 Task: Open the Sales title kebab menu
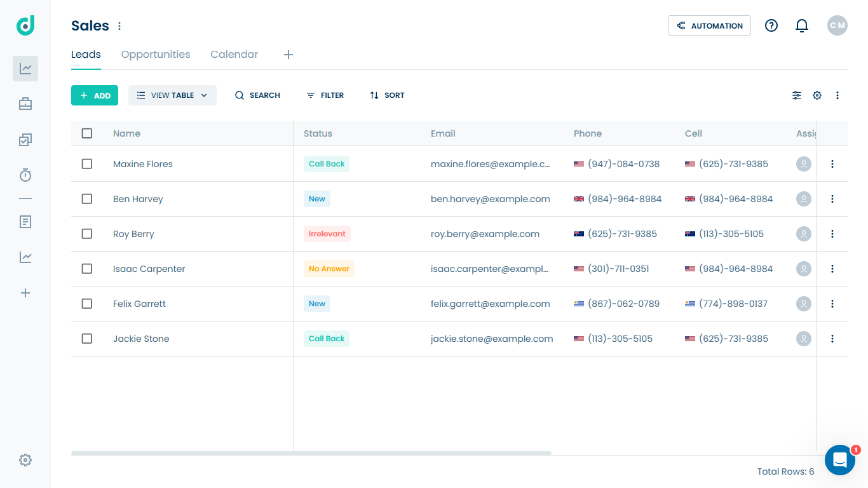tap(119, 26)
